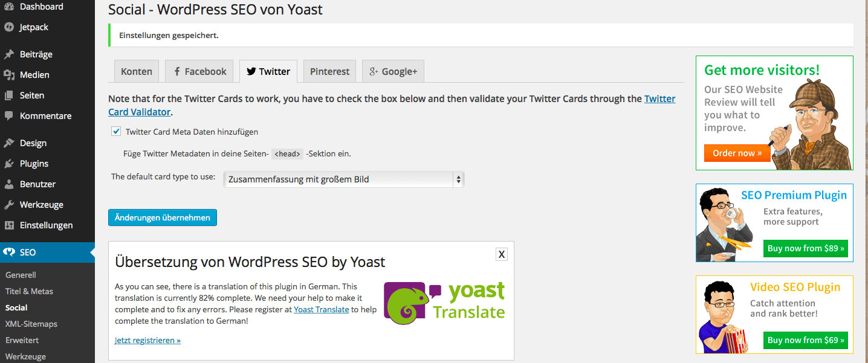Click the Order now orange button
The image size is (868, 363).
tap(737, 153)
